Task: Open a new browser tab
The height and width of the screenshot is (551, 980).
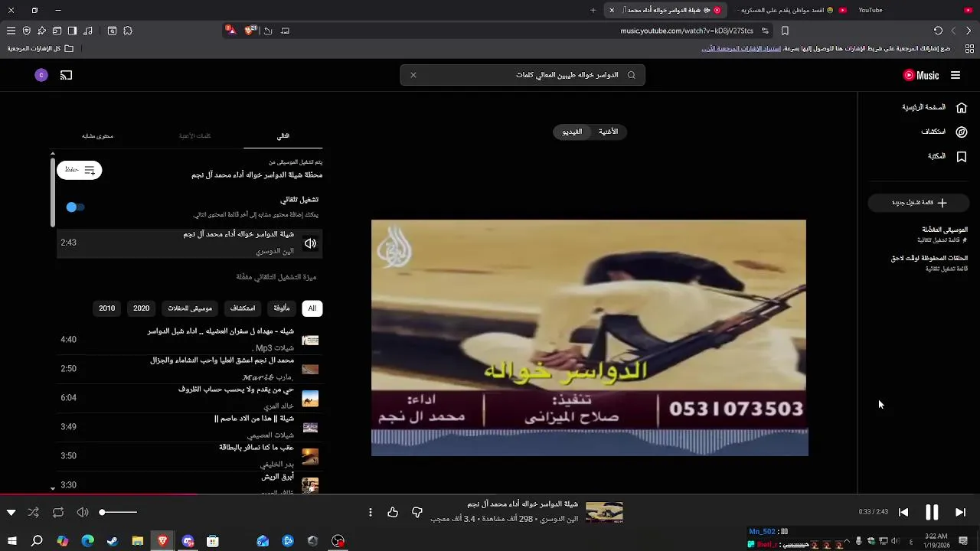Action: click(x=593, y=10)
